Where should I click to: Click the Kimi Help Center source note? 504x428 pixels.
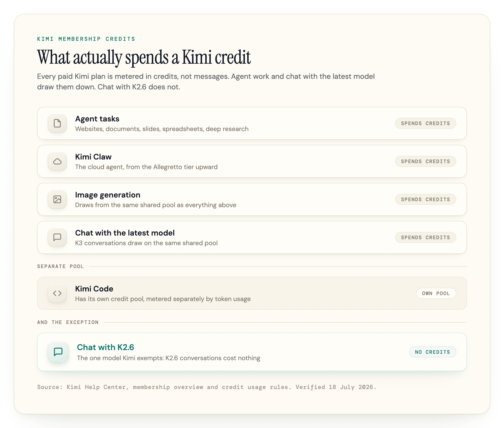tap(207, 387)
